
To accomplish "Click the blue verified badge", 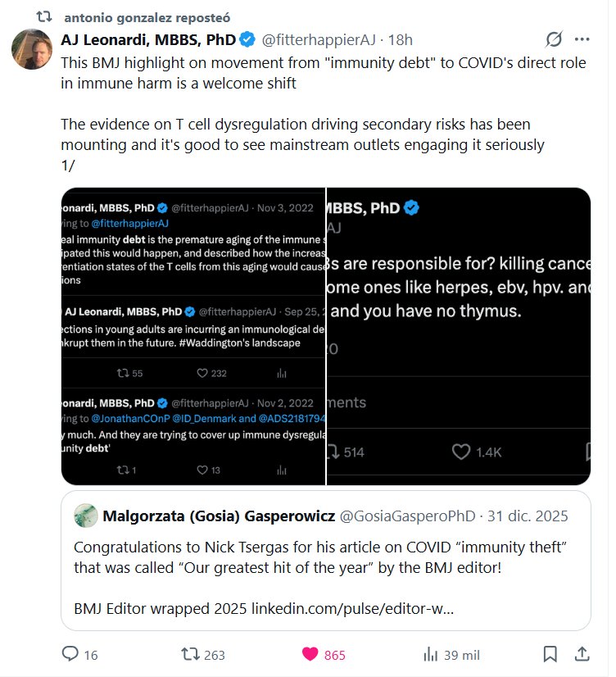I will click(x=247, y=40).
